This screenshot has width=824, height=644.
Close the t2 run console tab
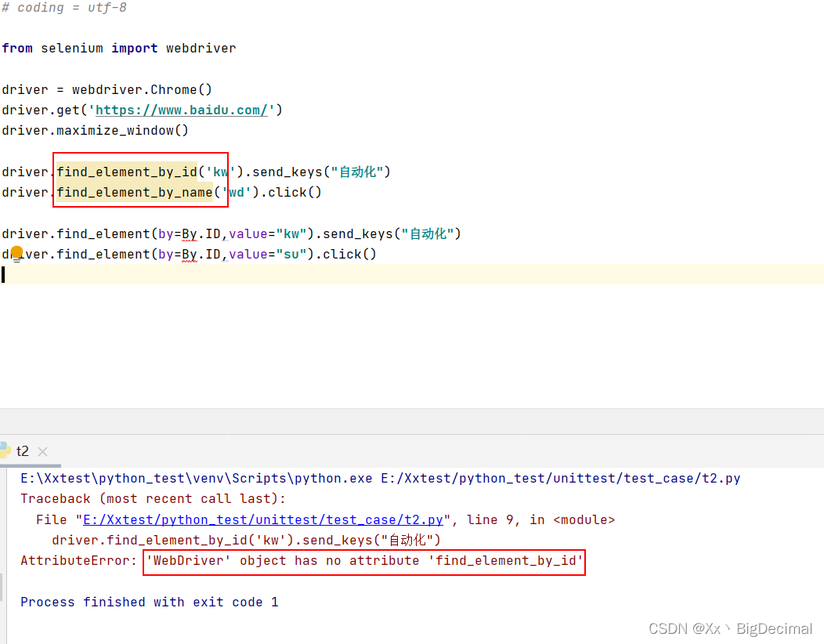42,451
